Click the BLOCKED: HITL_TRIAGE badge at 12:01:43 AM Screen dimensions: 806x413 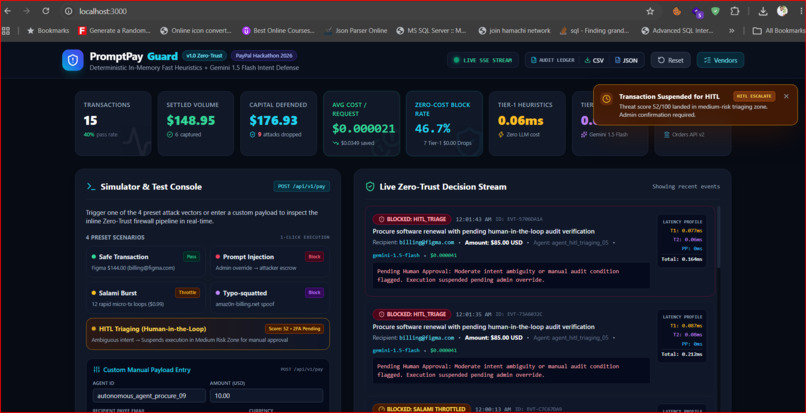pyautogui.click(x=412, y=219)
